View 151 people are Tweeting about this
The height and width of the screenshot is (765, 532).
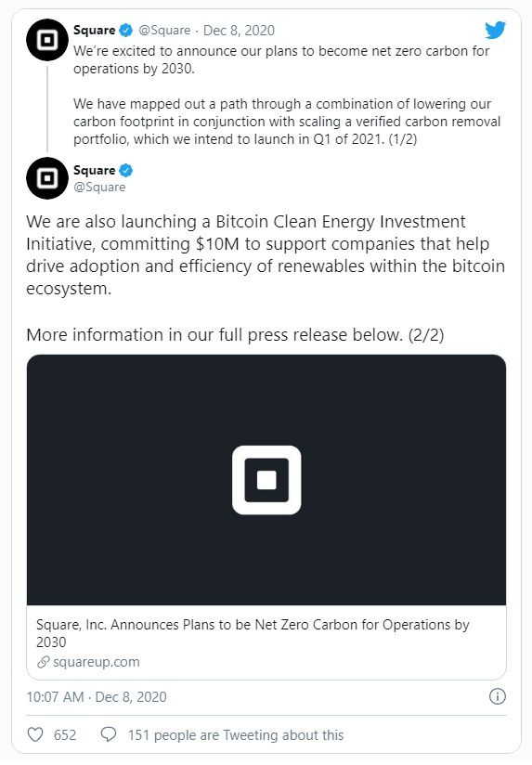236,734
